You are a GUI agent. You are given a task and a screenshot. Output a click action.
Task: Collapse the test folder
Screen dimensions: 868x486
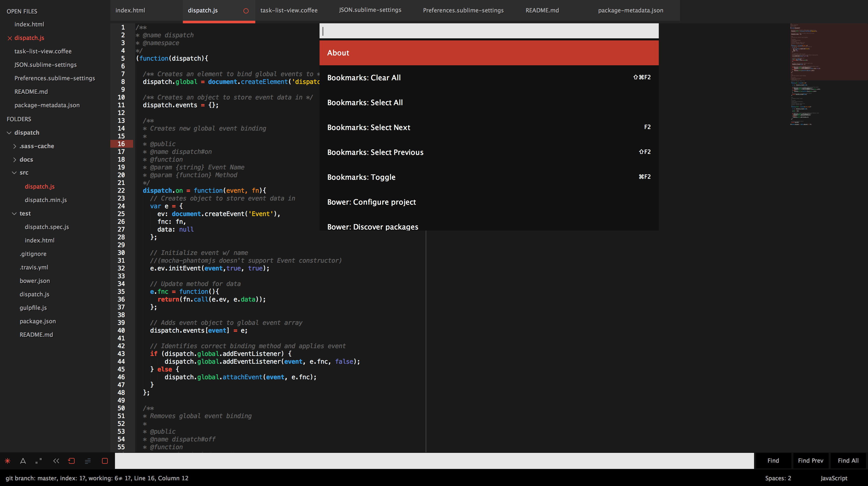coord(14,214)
